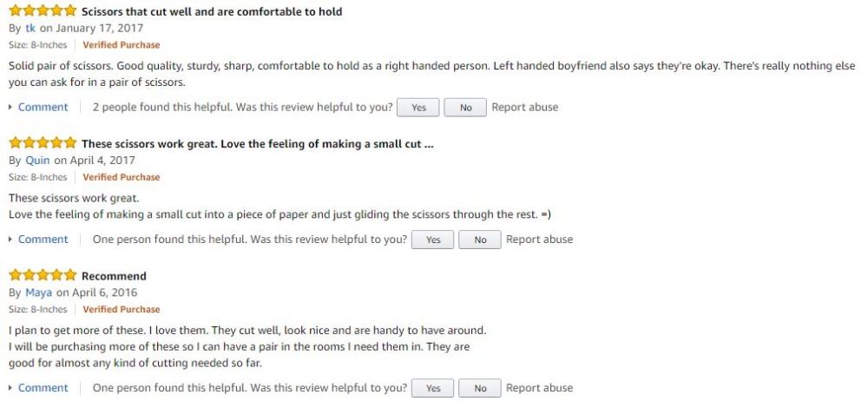The width and height of the screenshot is (868, 401).
Task: Vote No on Maya's Recommend review
Action: (480, 388)
